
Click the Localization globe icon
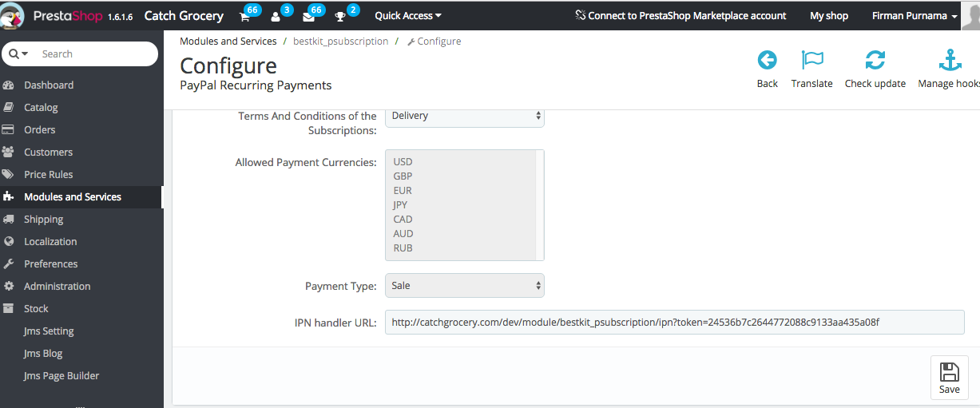9,241
